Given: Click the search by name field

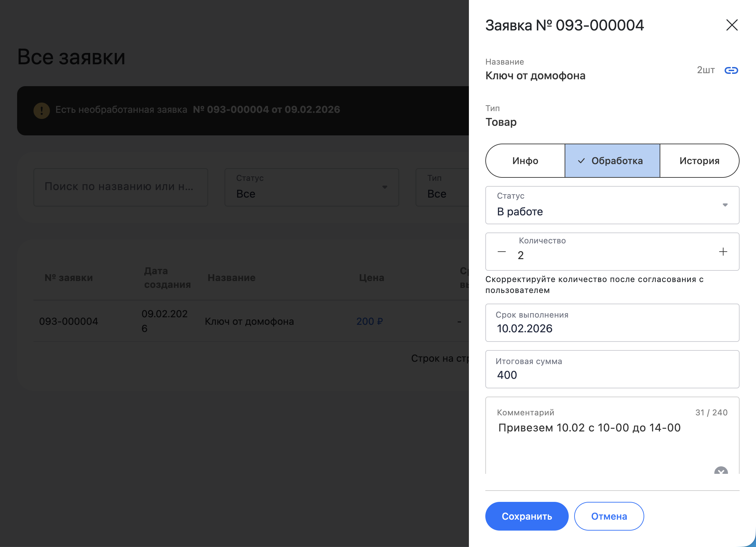Looking at the screenshot, I should click(121, 187).
